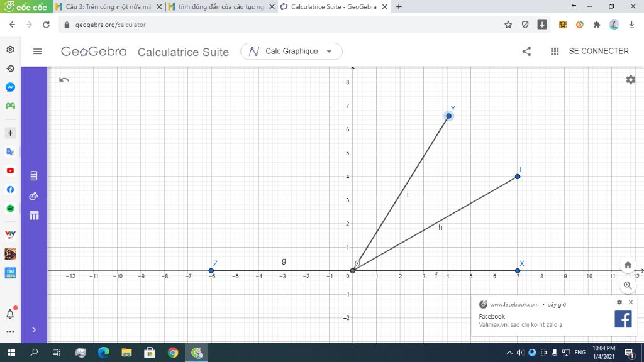Open Tiki shortcut in the sidebar
The image size is (644, 362).
coord(10,273)
